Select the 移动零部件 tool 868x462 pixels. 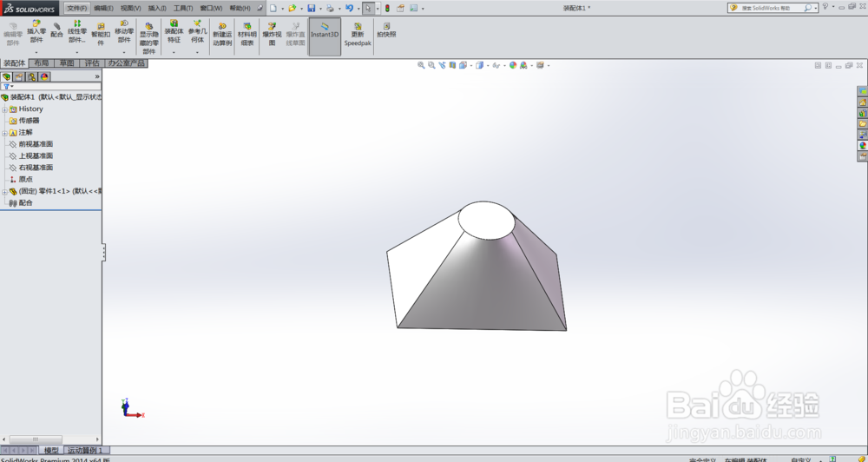pyautogui.click(x=124, y=31)
